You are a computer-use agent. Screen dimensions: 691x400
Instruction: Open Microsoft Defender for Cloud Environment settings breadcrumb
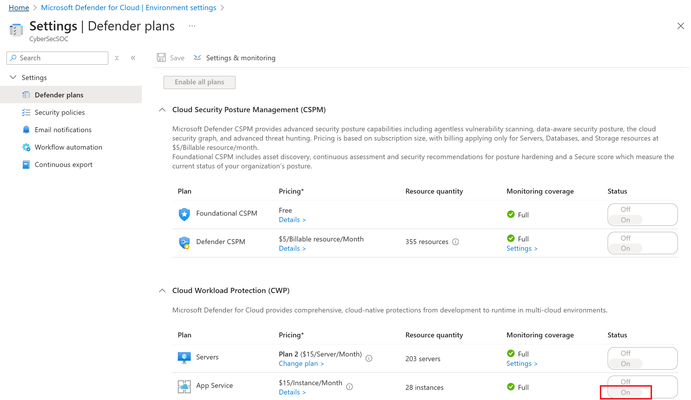coord(128,7)
